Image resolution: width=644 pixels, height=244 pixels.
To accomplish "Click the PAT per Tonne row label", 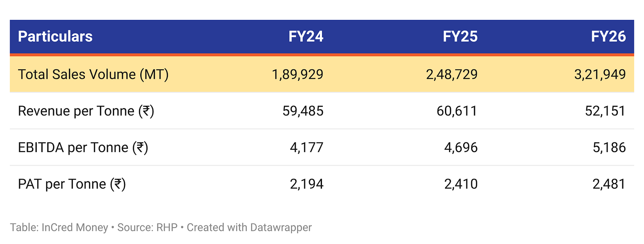I will 72,184.
